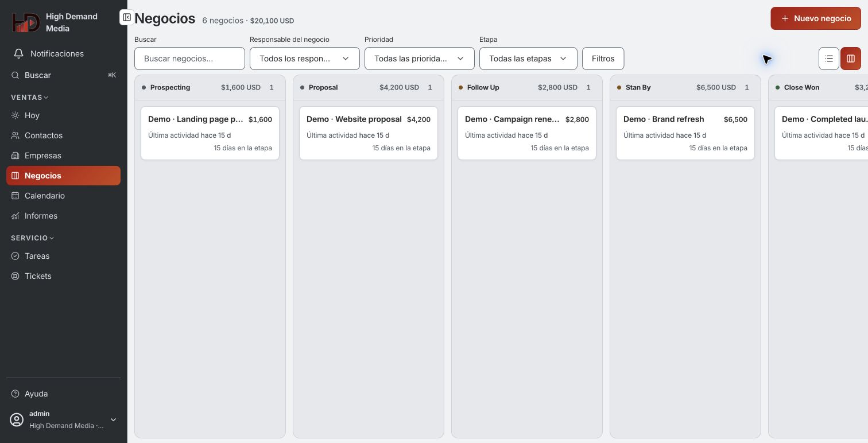Open the Filtros button
The height and width of the screenshot is (443, 868).
pyautogui.click(x=603, y=59)
